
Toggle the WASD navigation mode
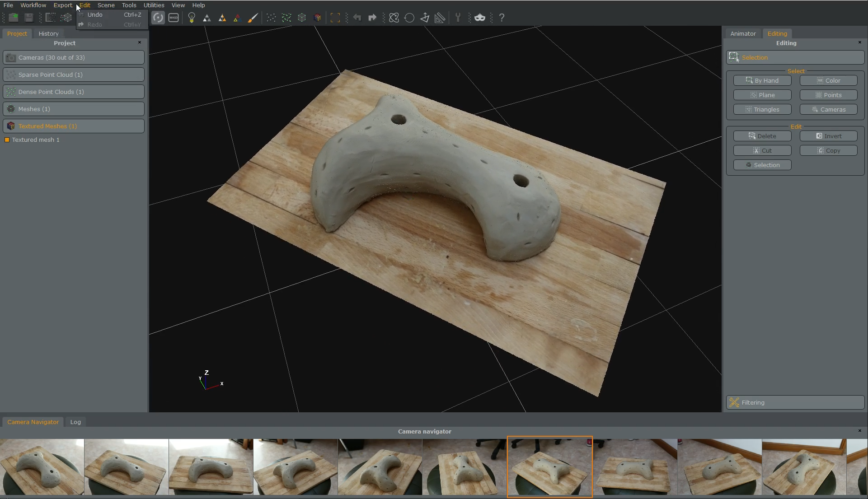[174, 18]
